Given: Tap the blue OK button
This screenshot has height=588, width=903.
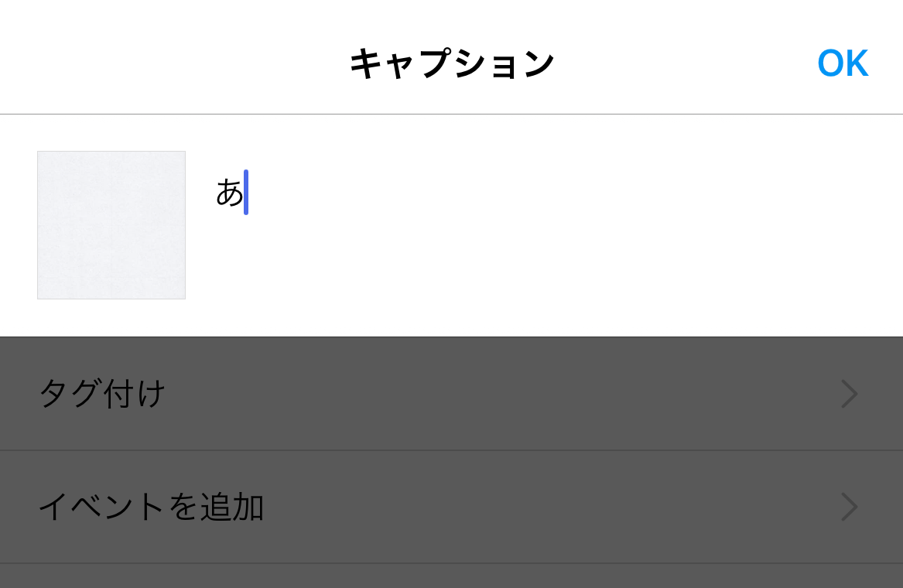Looking at the screenshot, I should click(x=843, y=63).
